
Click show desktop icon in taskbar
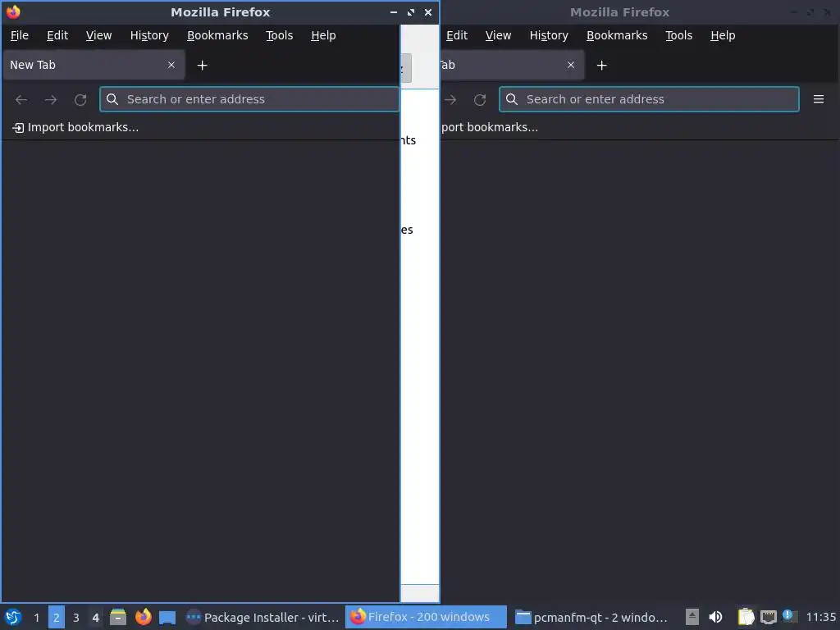click(167, 617)
